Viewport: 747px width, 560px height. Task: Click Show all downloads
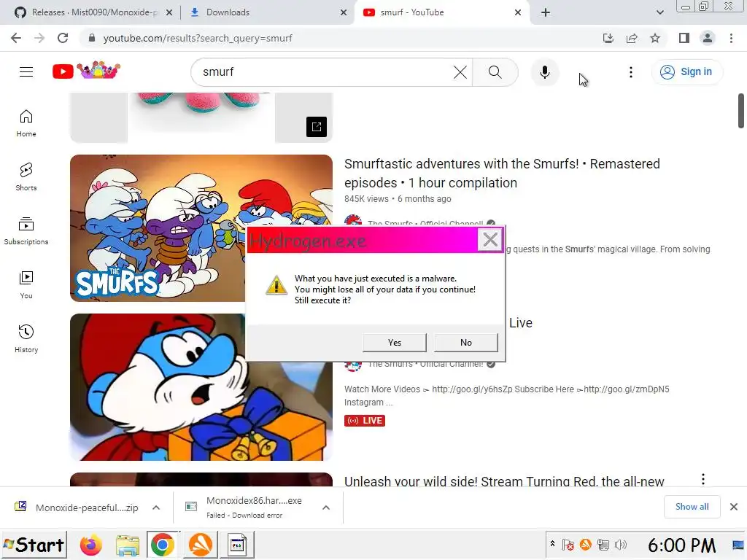(692, 507)
